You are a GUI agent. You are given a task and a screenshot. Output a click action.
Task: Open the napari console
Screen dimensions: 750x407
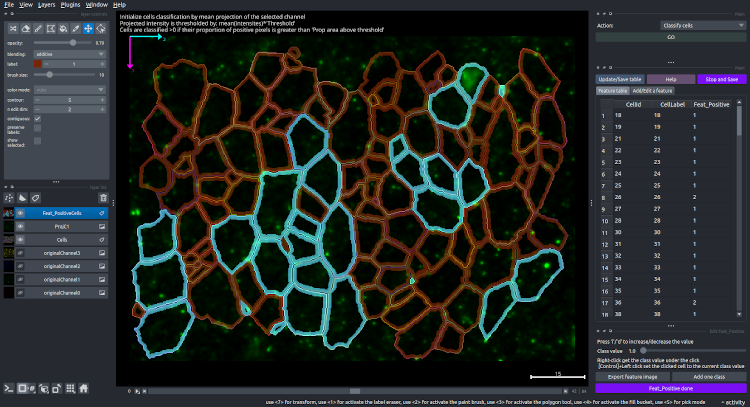point(8,387)
